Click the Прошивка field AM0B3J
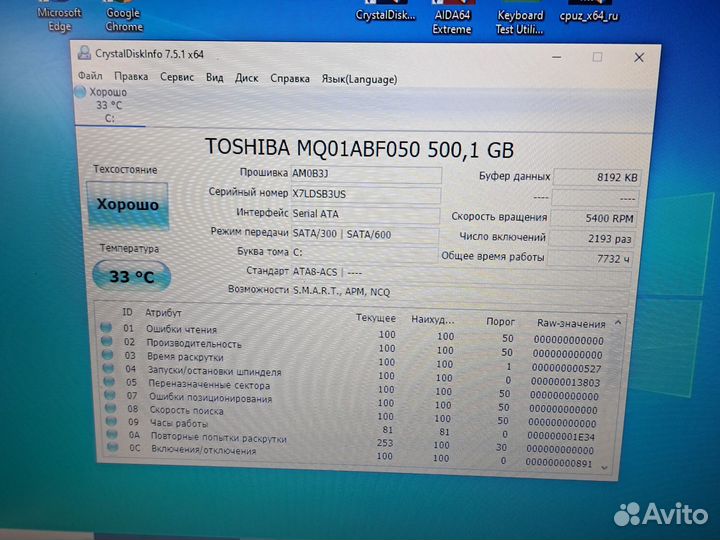The height and width of the screenshot is (540, 720). point(366,174)
